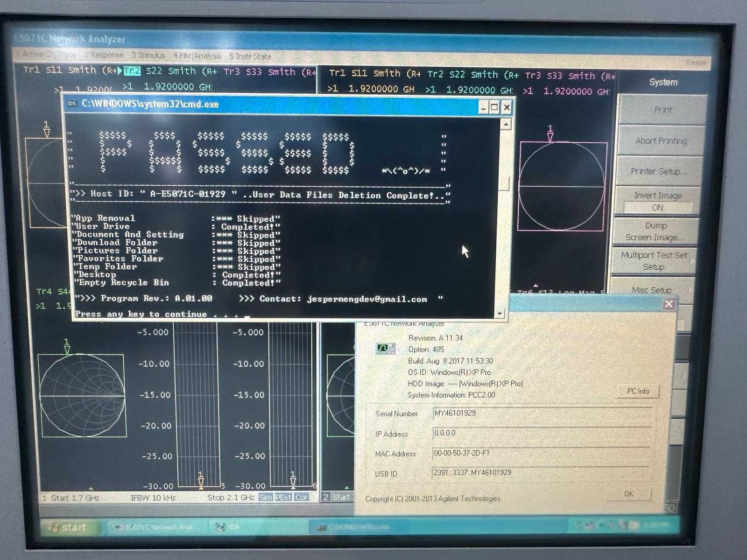Image resolution: width=747 pixels, height=560 pixels.
Task: Click the Sim status indicator
Action: pyautogui.click(x=265, y=497)
